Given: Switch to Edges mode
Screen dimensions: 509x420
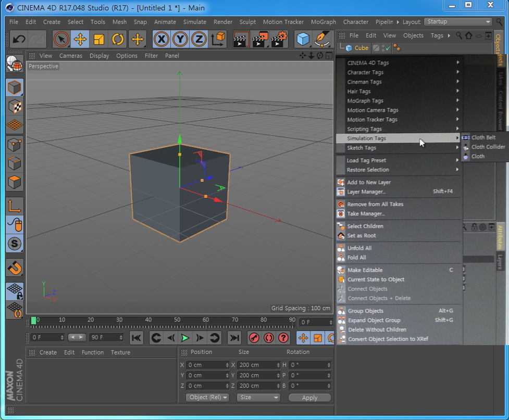Looking at the screenshot, I should (x=14, y=163).
